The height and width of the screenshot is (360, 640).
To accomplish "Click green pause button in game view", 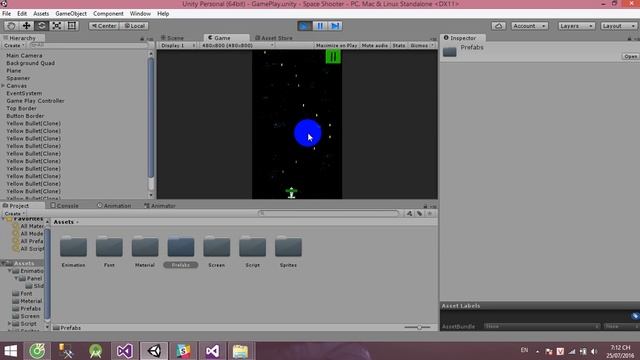I will (333, 57).
